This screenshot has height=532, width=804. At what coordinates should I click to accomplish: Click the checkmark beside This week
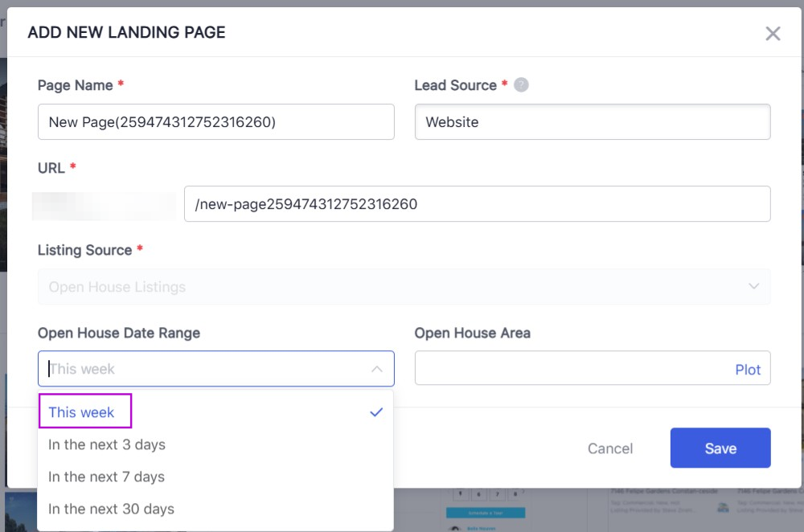tap(375, 412)
